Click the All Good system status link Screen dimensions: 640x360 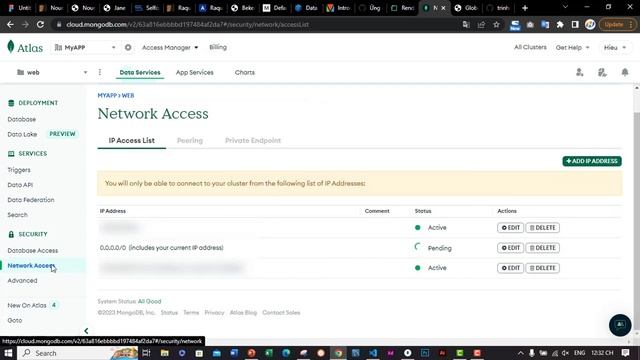pos(149,301)
